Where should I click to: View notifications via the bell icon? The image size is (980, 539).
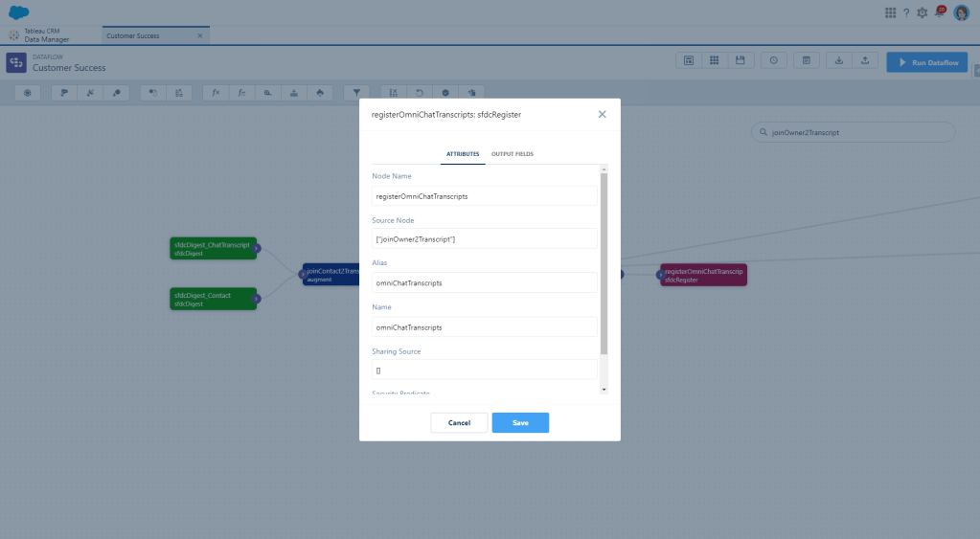click(940, 12)
